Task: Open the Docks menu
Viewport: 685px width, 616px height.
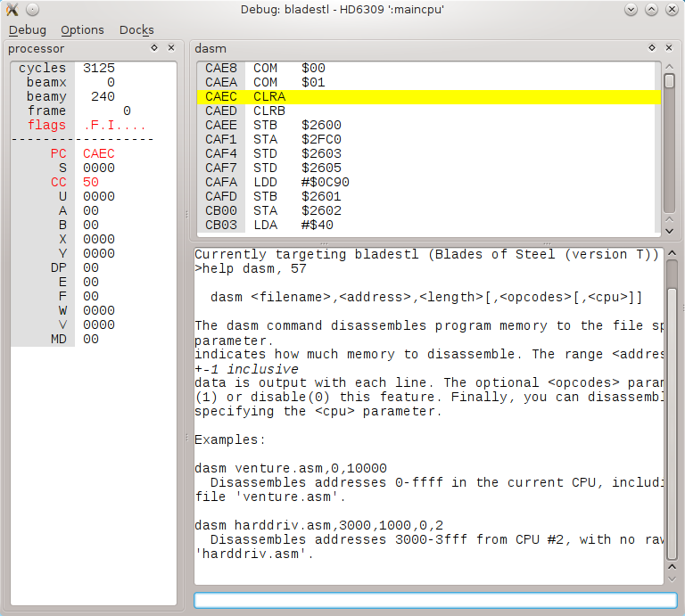Action: 136,30
